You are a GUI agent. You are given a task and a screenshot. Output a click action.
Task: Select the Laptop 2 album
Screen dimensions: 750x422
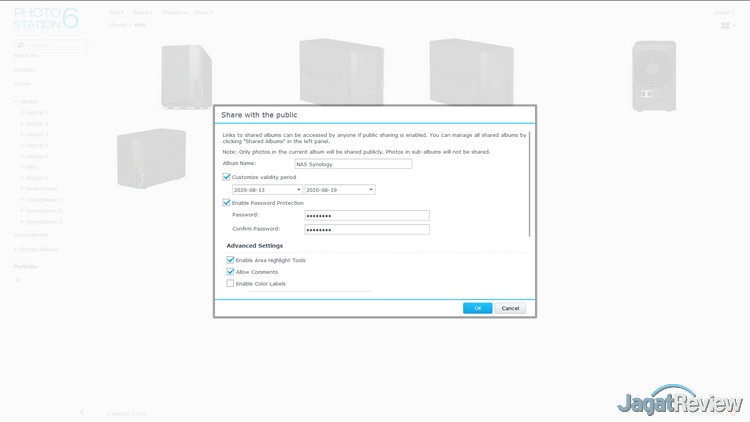click(37, 123)
